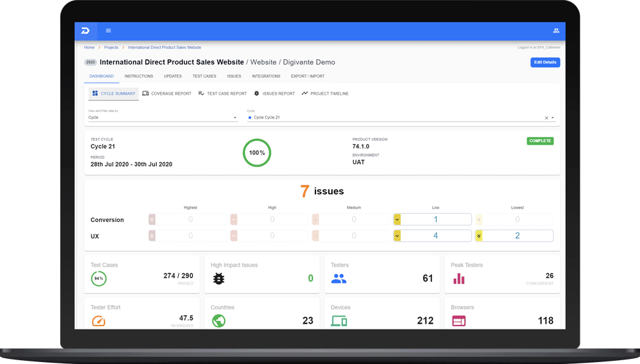Click the Countries globe icon
Screen dimensions: 640x364
tap(219, 321)
